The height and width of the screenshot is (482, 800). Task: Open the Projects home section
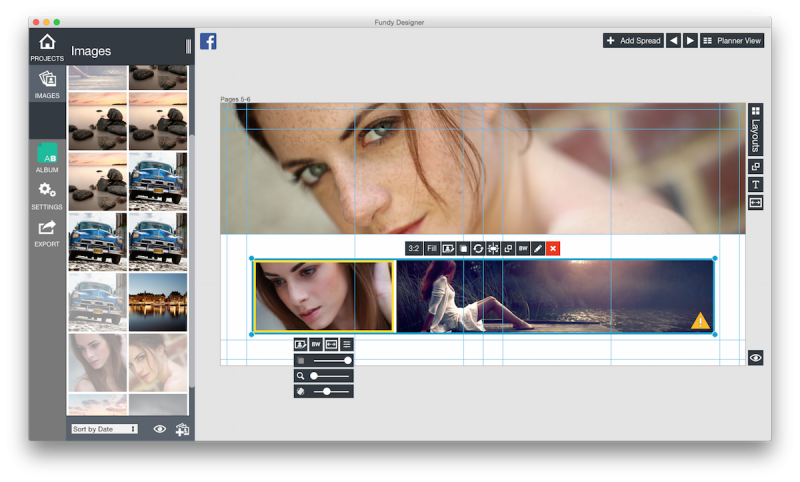click(x=47, y=47)
